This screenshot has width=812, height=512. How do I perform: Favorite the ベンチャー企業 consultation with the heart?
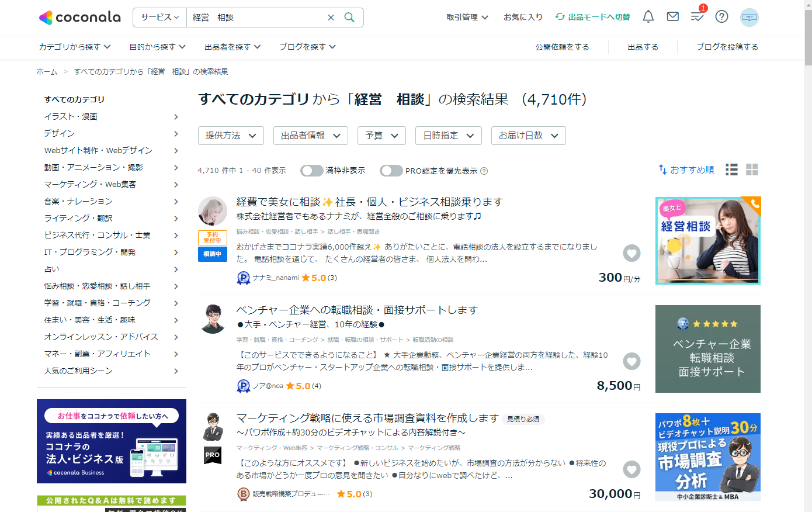pos(631,361)
